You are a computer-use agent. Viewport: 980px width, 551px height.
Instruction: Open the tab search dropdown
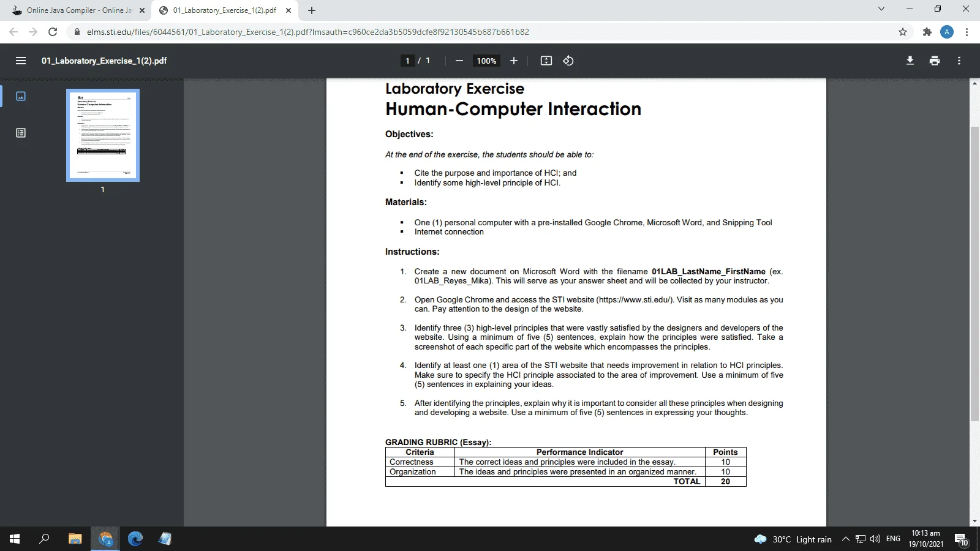(881, 9)
